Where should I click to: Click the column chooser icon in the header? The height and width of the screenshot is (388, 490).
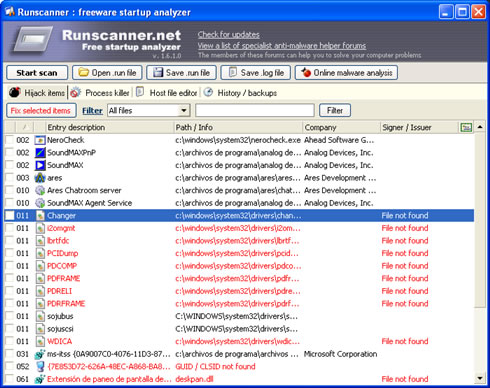pyautogui.click(x=466, y=127)
